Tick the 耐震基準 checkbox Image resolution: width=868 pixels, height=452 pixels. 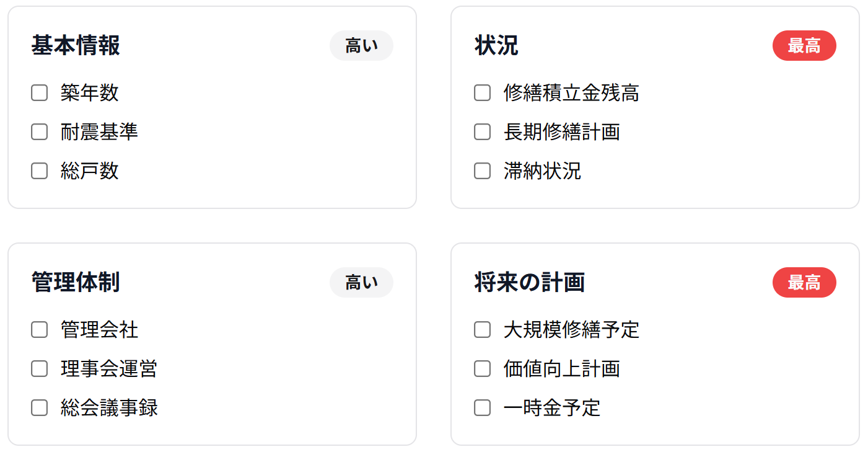[x=39, y=132]
